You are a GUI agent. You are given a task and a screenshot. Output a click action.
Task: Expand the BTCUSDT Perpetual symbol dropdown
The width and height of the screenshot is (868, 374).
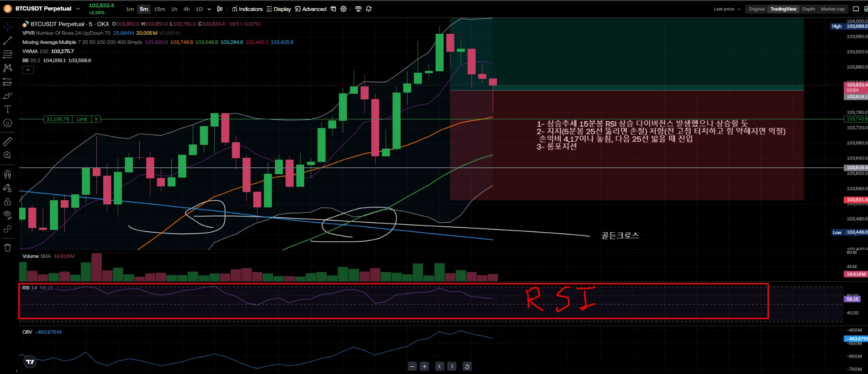pos(78,9)
